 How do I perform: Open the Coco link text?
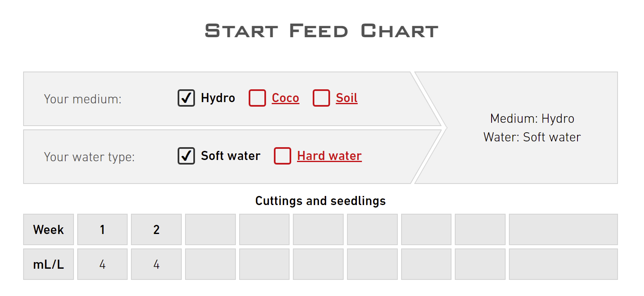point(285,98)
